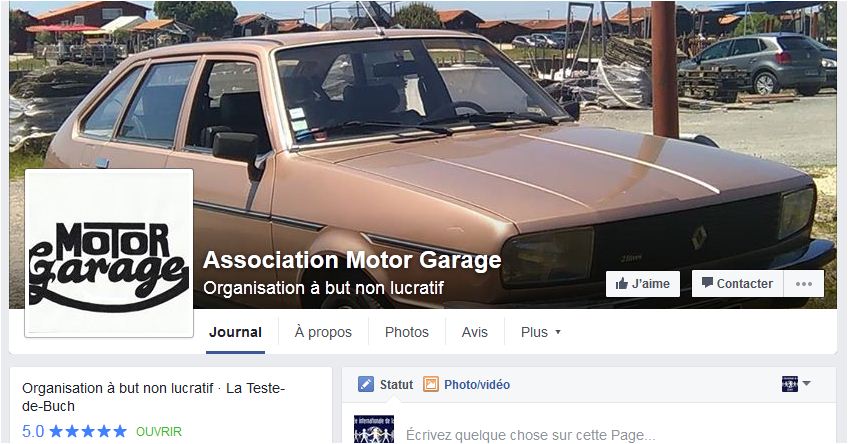This screenshot has width=848, height=444.
Task: Expand the post identity selector arrow
Action: point(806,383)
